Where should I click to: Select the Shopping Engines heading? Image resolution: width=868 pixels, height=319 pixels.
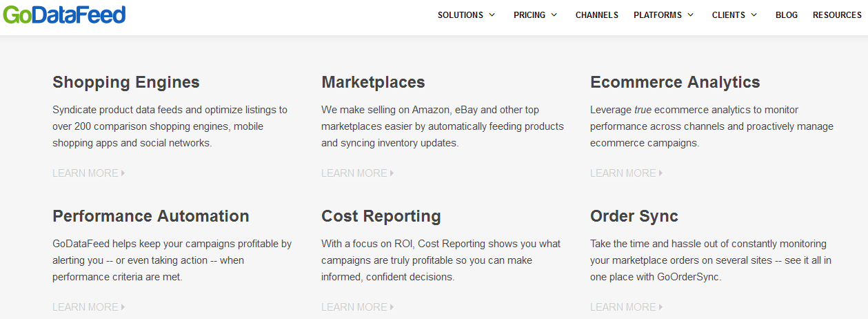coord(126,82)
